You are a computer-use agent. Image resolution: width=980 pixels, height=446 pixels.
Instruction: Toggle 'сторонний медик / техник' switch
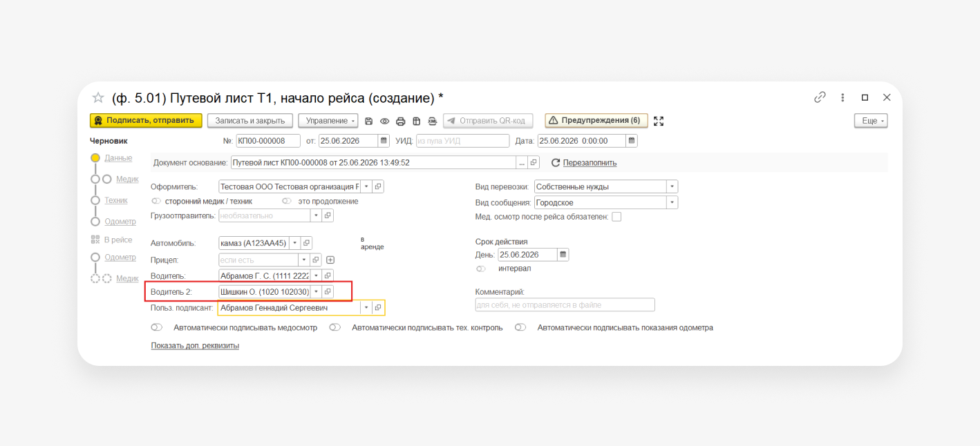pyautogui.click(x=156, y=201)
